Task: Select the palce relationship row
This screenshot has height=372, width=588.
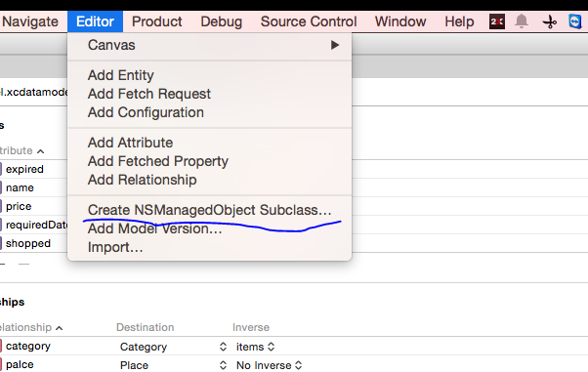Action: tap(20, 364)
